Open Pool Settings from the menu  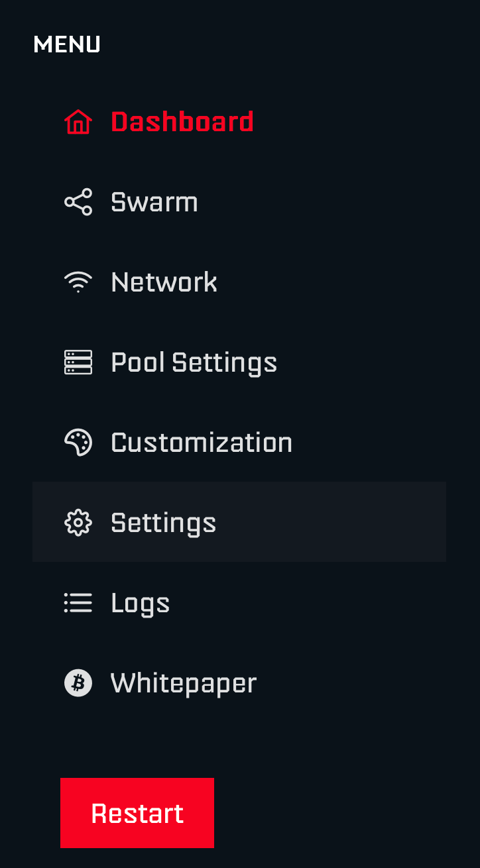194,362
